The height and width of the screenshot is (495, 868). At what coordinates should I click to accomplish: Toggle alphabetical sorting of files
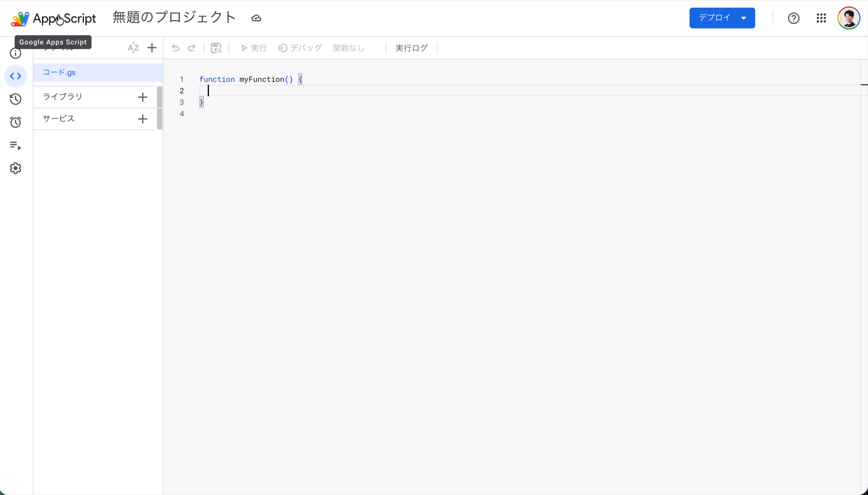[133, 48]
